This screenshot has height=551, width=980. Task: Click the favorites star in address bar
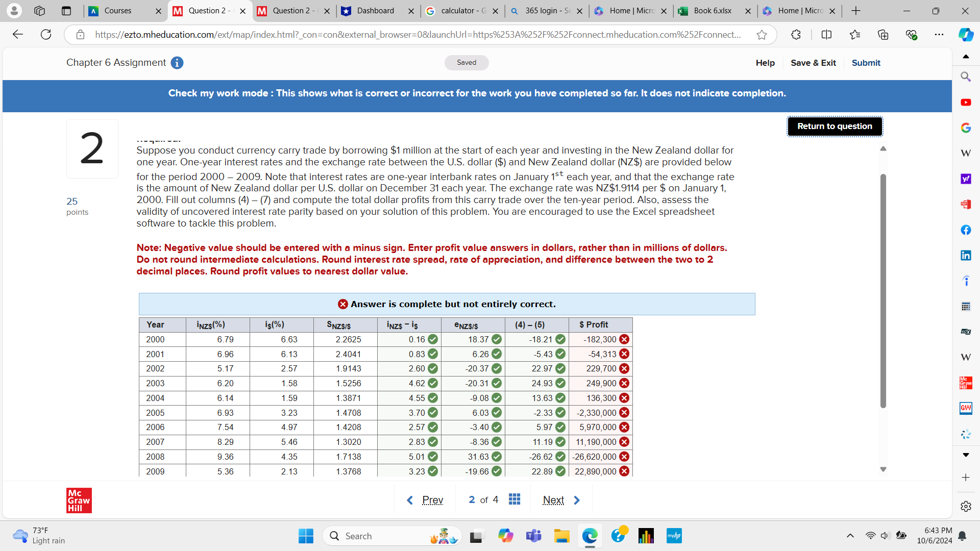[762, 35]
